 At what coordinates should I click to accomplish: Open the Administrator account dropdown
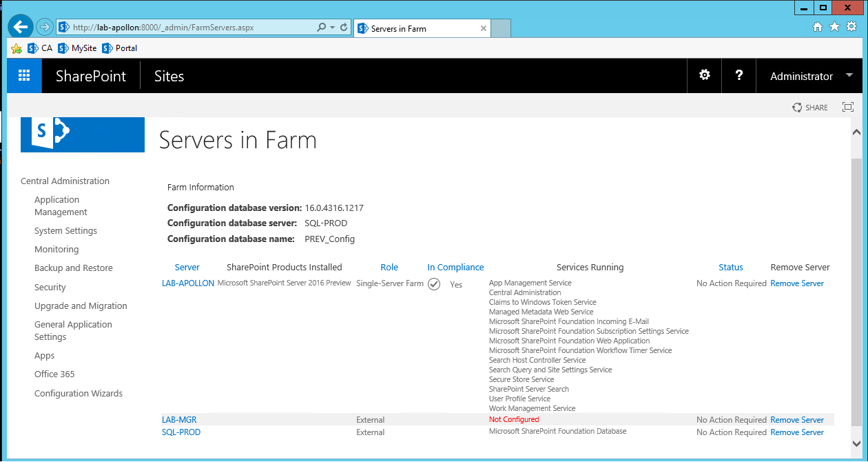pyautogui.click(x=809, y=75)
